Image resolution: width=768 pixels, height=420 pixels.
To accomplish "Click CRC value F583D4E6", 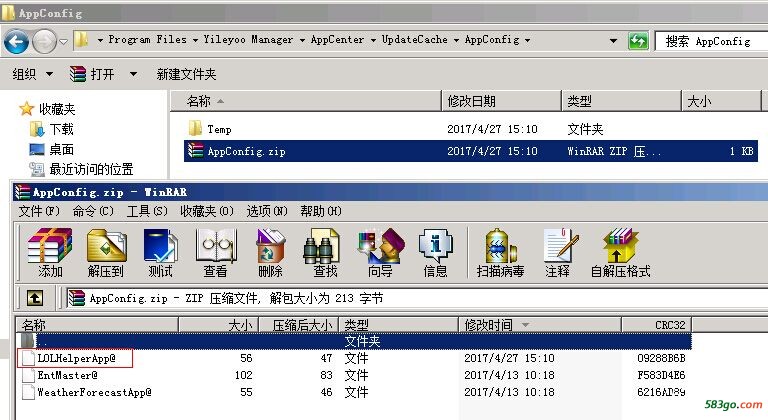I will [661, 375].
